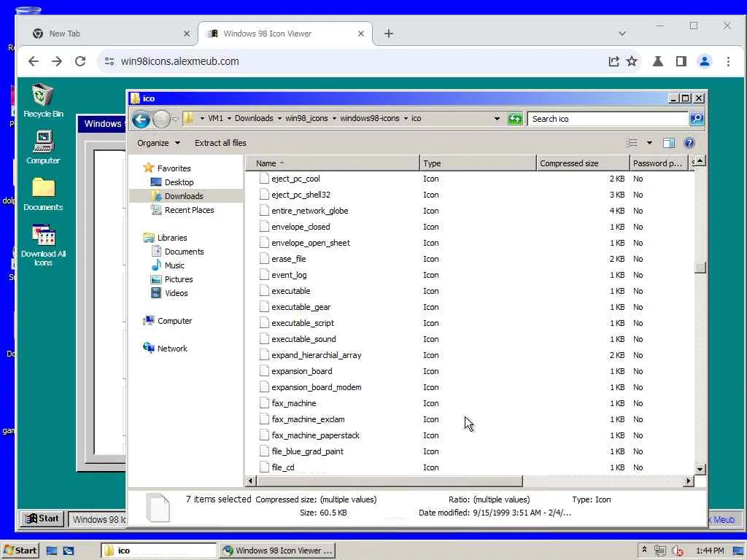Open recent pages dropdown beside forward button

coord(175,119)
